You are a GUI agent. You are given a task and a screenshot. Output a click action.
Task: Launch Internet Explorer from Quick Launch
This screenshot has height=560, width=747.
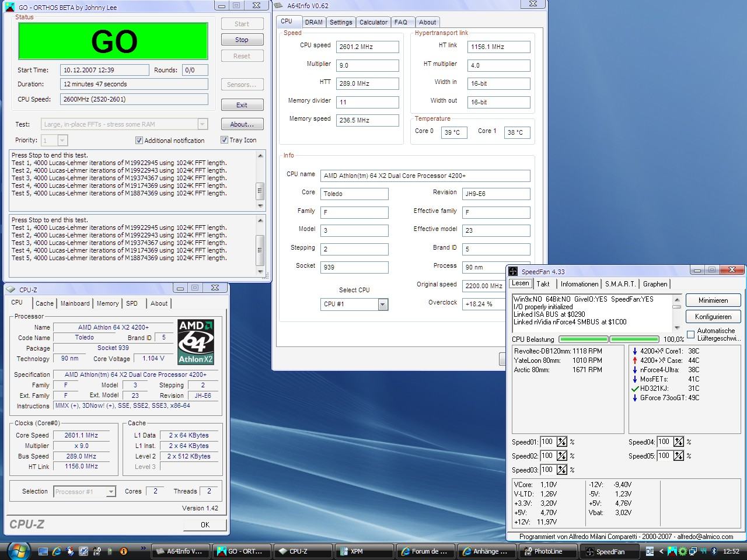[57, 551]
